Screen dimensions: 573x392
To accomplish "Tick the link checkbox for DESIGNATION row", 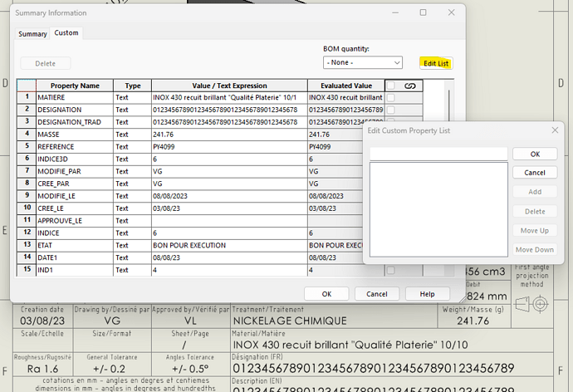I will click(390, 110).
